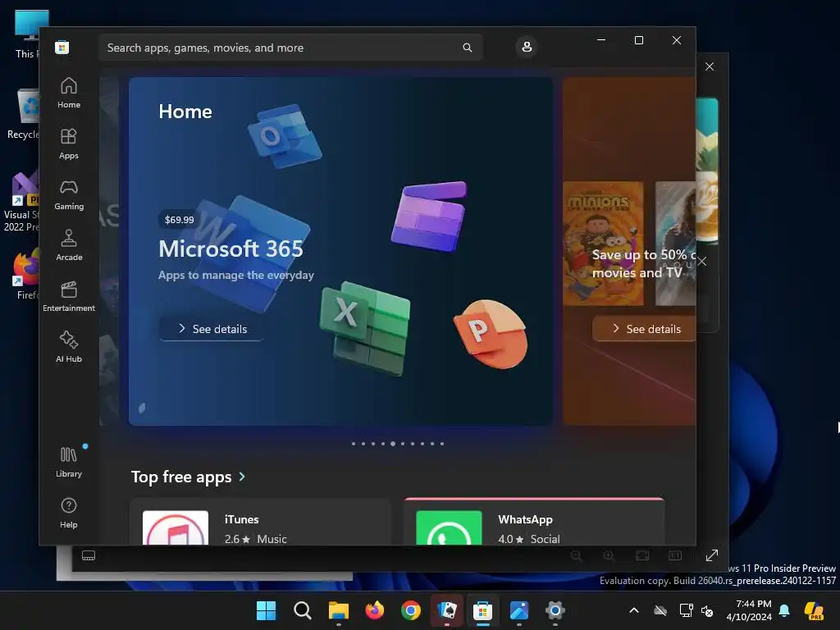Select the first carousel page dot

(354, 444)
